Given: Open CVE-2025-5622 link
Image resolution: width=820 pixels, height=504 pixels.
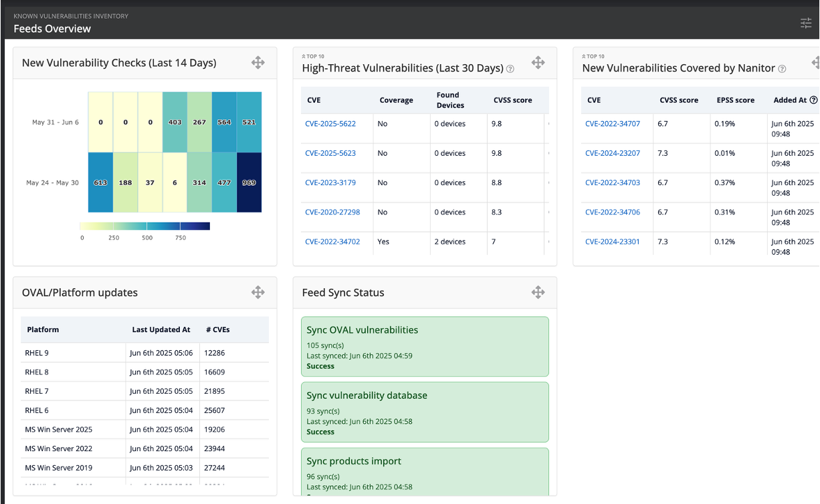Looking at the screenshot, I should coord(330,124).
